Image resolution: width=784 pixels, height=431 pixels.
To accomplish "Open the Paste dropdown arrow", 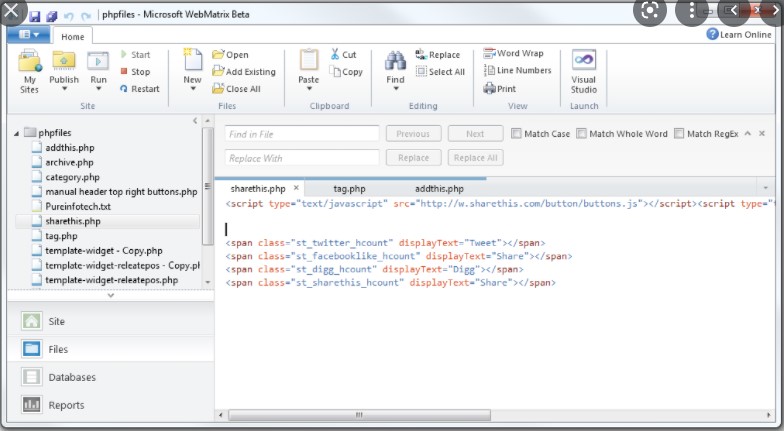I will [x=308, y=89].
